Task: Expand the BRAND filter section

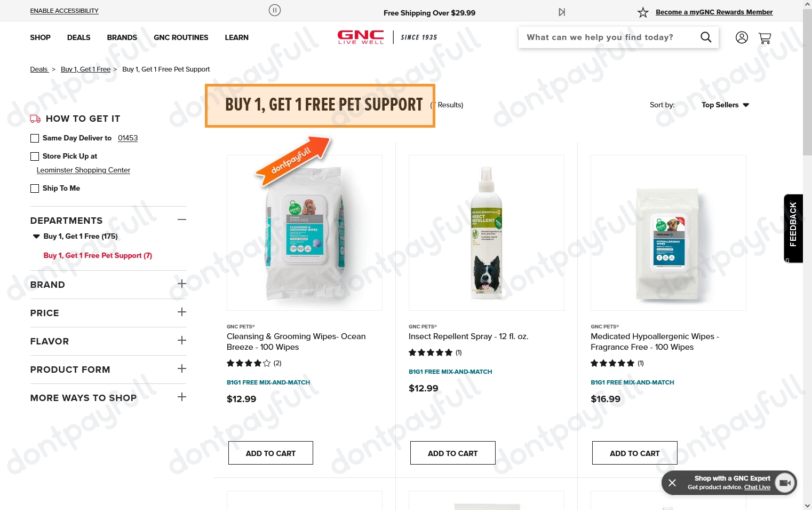Action: (x=182, y=284)
